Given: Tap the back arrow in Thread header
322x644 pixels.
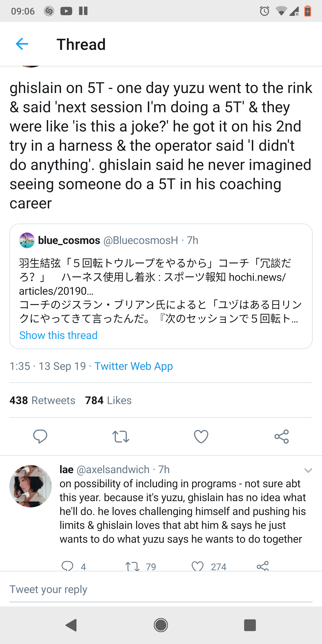Looking at the screenshot, I should click(22, 44).
